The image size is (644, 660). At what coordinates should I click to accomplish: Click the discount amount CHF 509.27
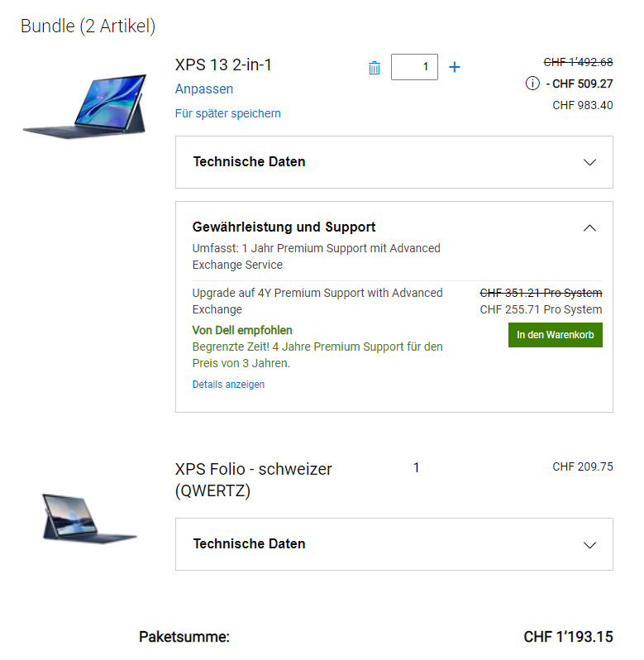point(583,84)
